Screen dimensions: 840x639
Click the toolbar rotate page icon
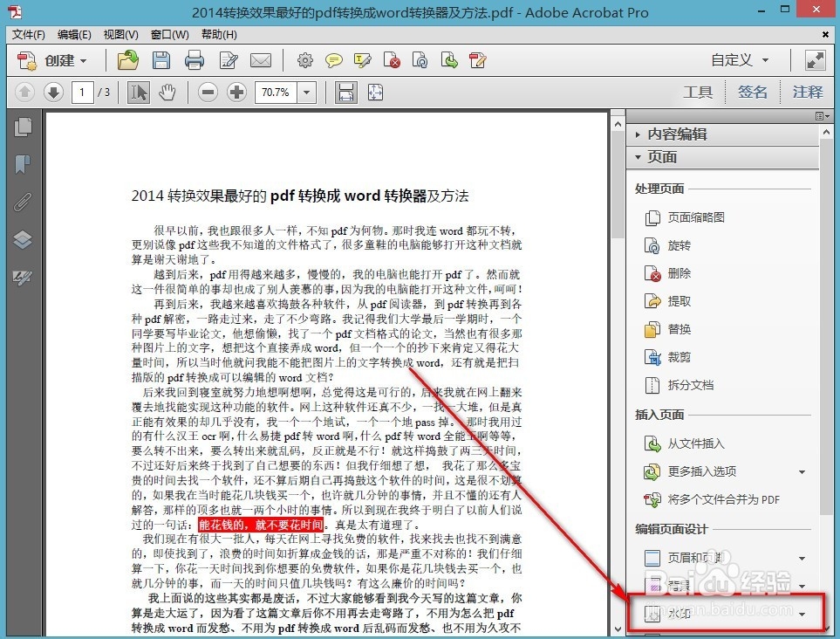point(420,60)
